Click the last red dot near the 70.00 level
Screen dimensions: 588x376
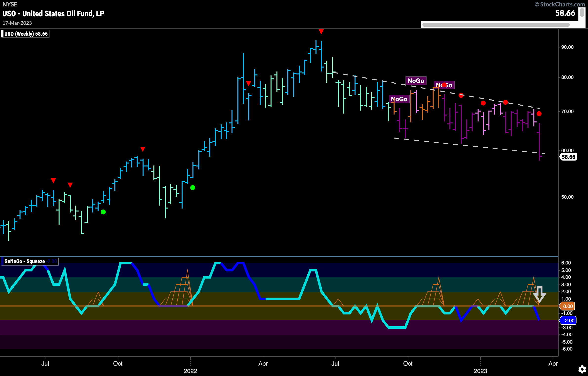tap(539, 114)
